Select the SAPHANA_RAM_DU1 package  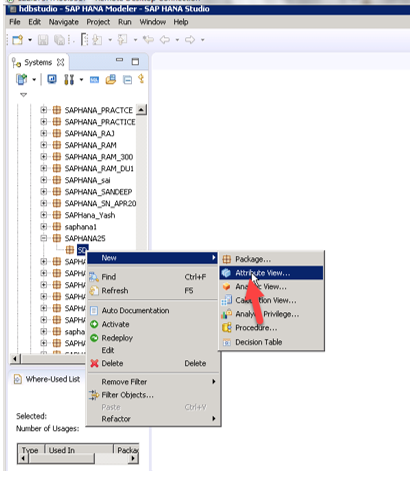(99, 168)
